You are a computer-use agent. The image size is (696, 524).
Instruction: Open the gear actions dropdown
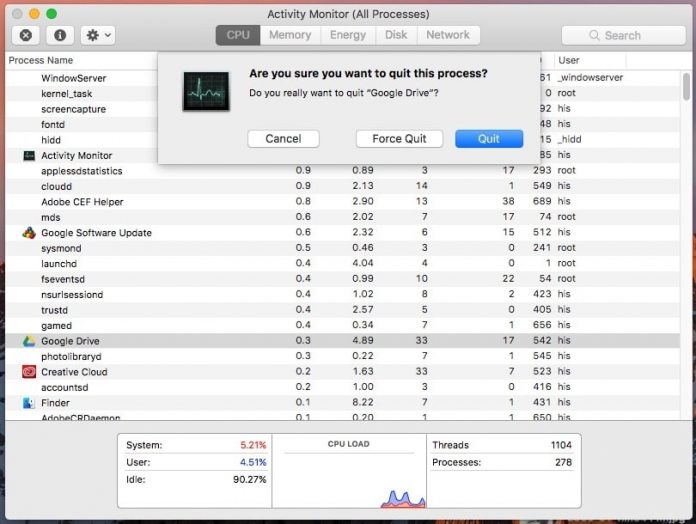pos(98,35)
